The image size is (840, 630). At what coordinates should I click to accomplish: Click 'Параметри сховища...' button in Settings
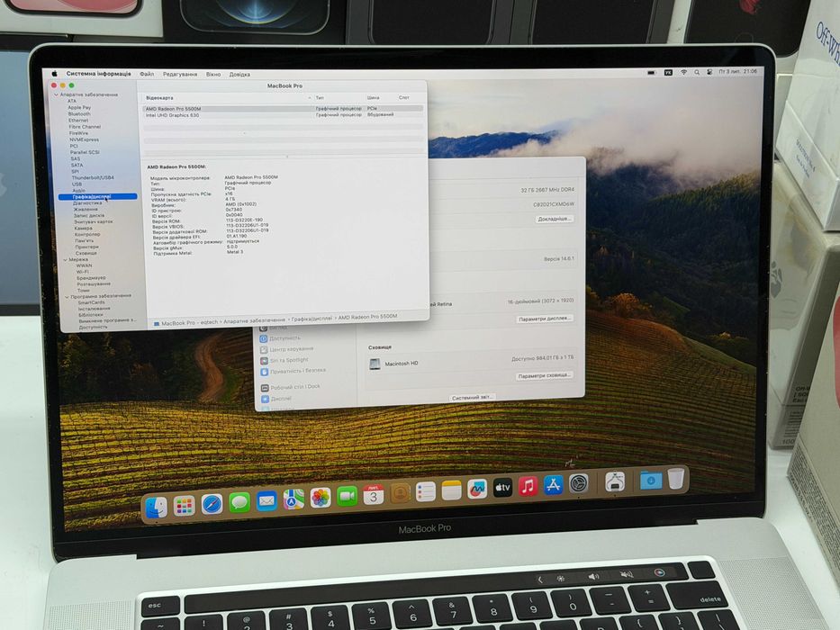[x=544, y=375]
